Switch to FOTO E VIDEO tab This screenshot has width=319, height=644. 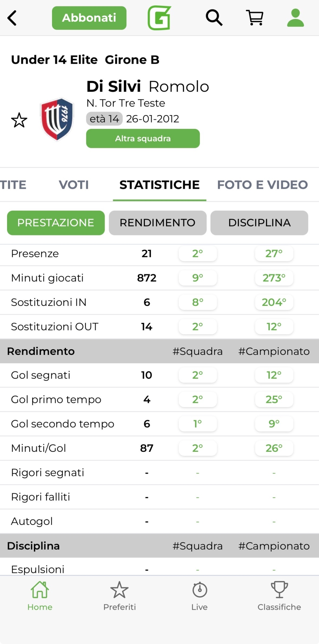click(262, 185)
